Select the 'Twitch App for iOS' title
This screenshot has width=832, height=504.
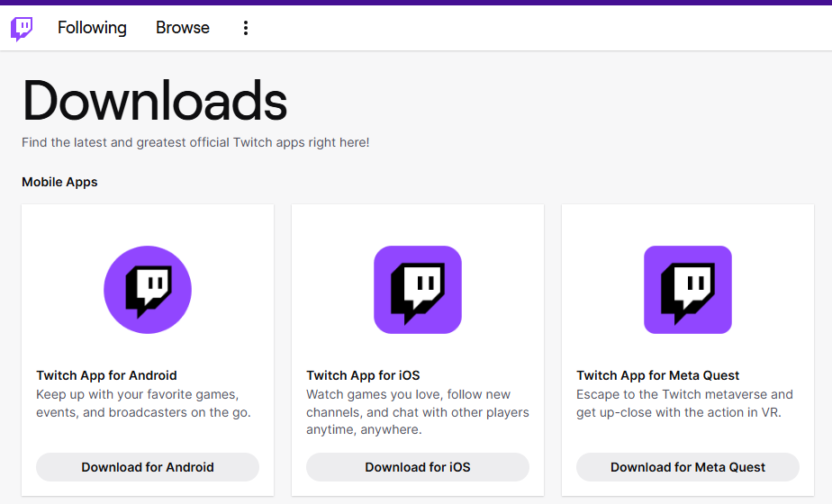pos(363,375)
